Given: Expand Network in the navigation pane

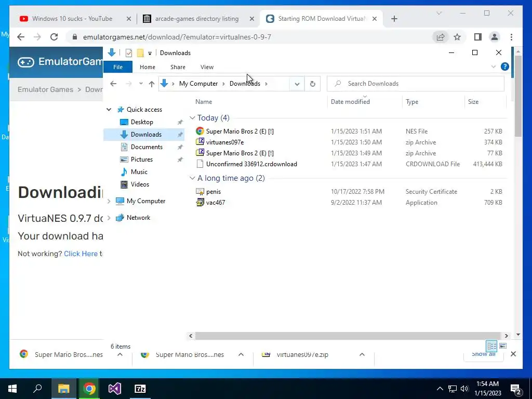Looking at the screenshot, I should 109,218.
